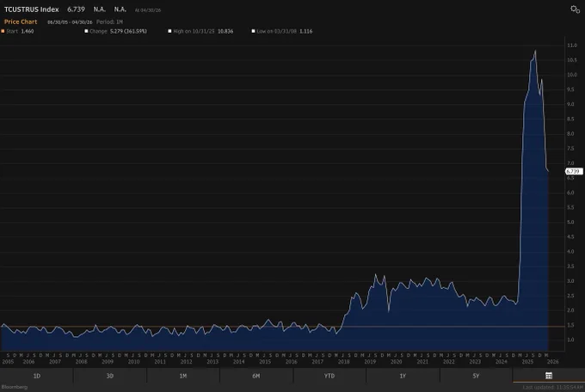Screen dimensions: 585x392
Task: Click the 2018 year label on x-axis
Action: click(343, 362)
